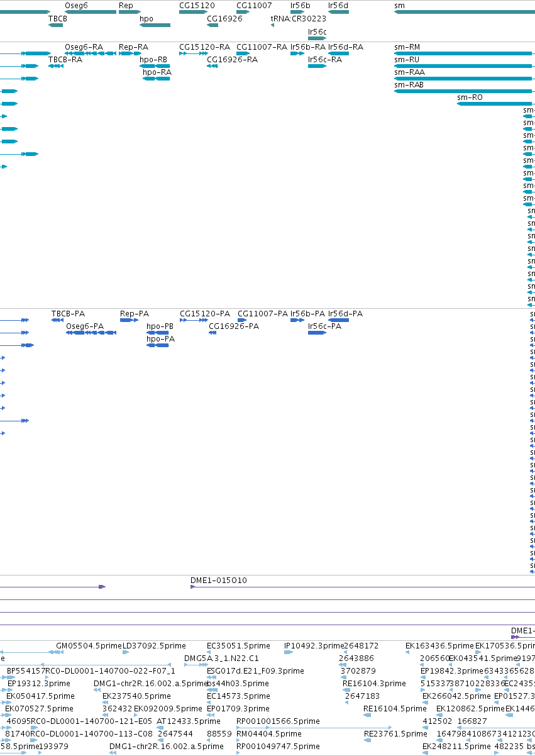535x756 pixels.
Task: Click the Oseg6 gene label
Action: click(76, 5)
